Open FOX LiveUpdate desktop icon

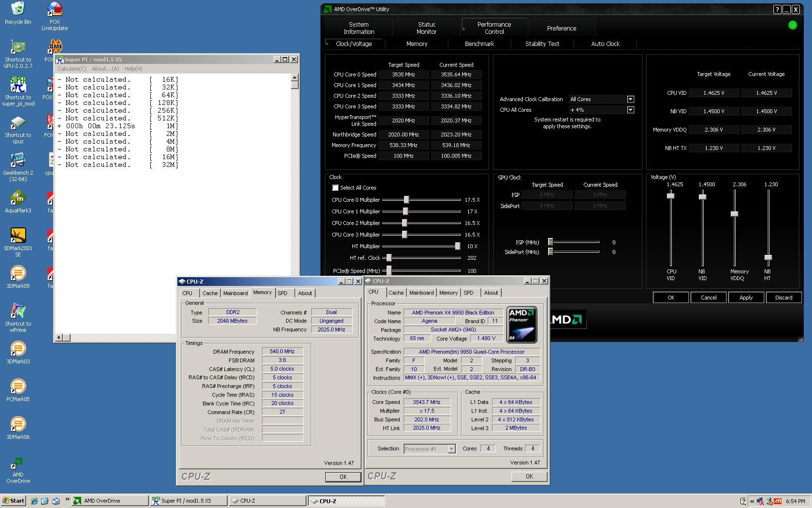click(55, 16)
